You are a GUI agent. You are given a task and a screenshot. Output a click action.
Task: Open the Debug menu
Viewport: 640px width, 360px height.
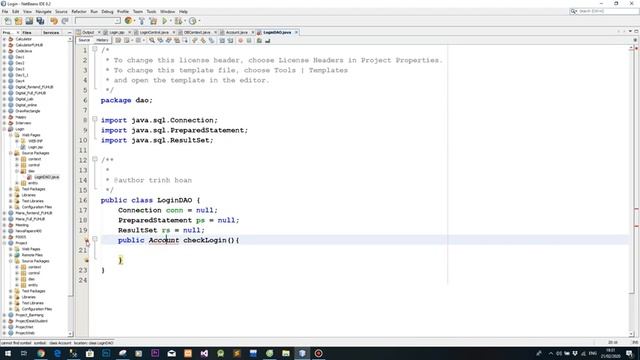click(107, 11)
